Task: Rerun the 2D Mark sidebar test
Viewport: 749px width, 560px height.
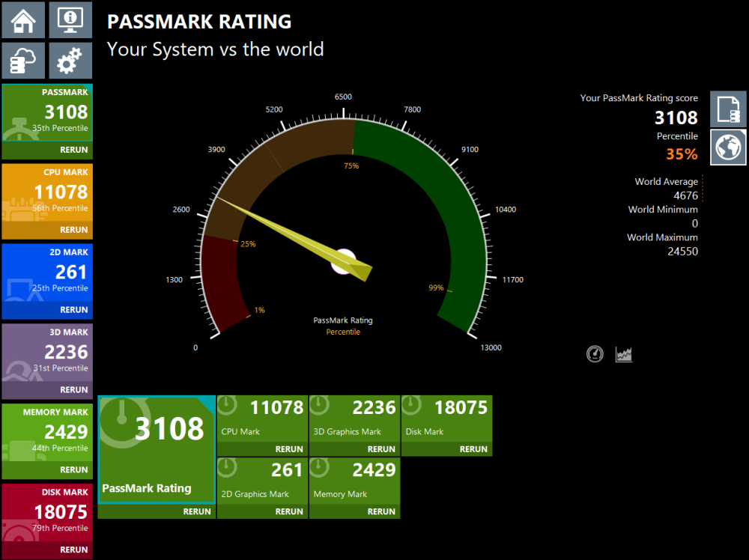Action: (x=73, y=310)
